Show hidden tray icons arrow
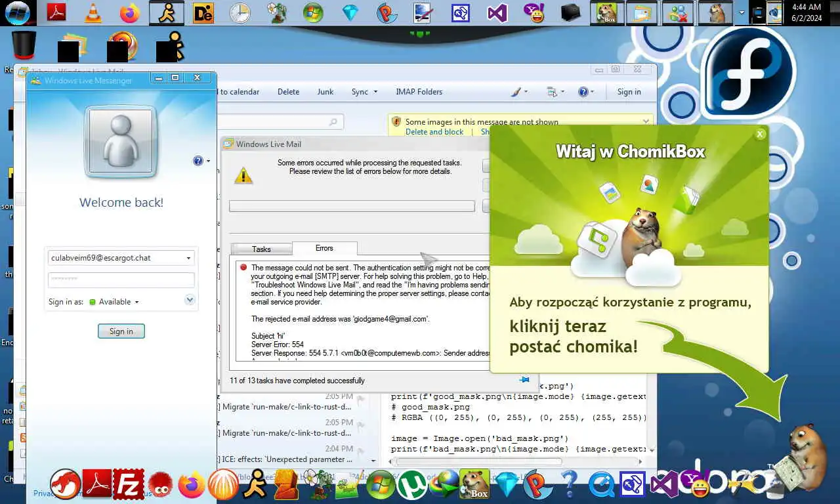Viewport: 840px width, 504px height. (x=742, y=12)
